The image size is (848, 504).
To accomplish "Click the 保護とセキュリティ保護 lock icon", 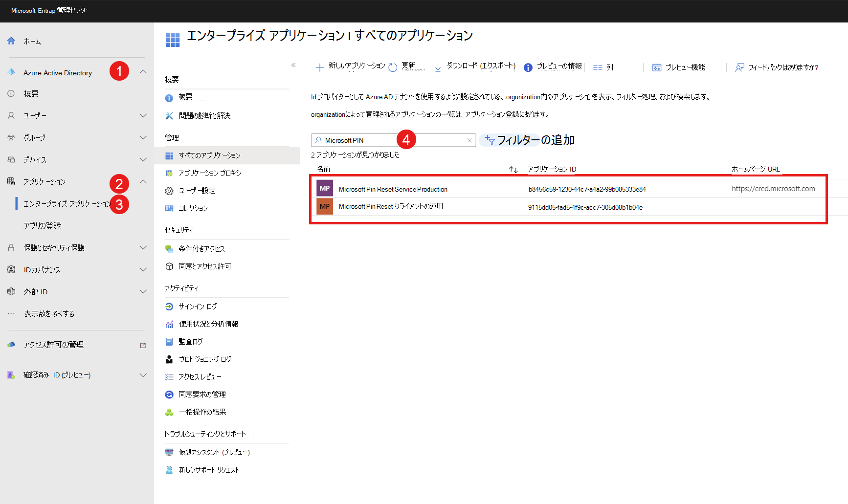I will 11,248.
